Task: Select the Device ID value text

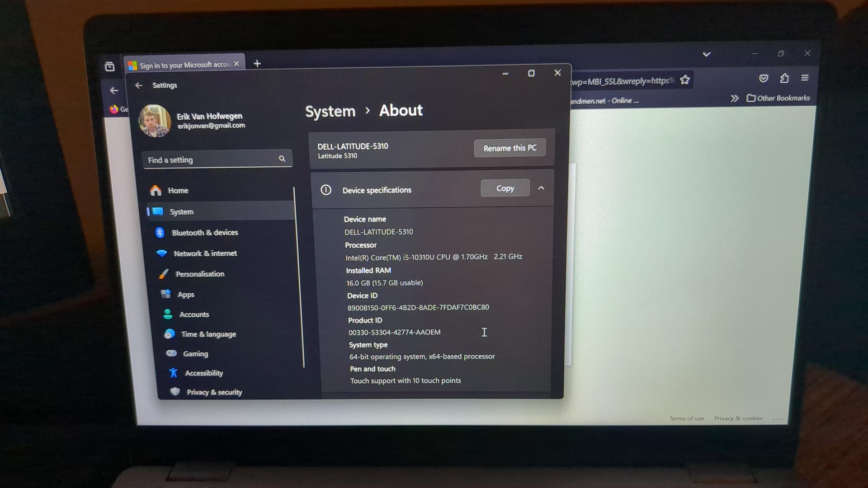Action: click(x=418, y=307)
